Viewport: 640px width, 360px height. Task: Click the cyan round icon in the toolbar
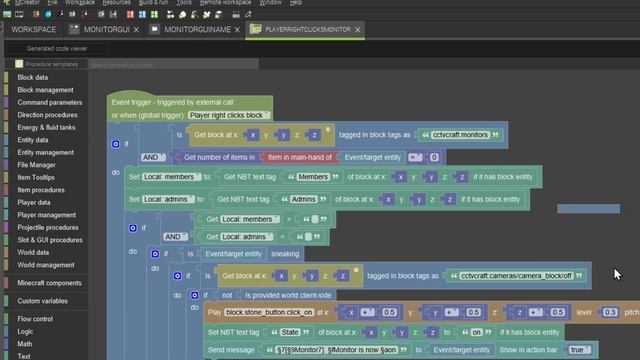click(48, 15)
